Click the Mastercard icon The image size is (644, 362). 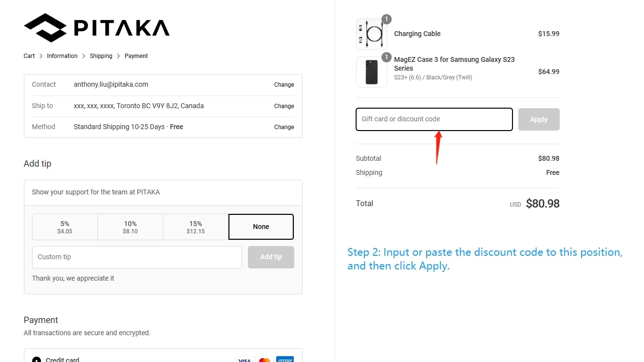coord(265,360)
